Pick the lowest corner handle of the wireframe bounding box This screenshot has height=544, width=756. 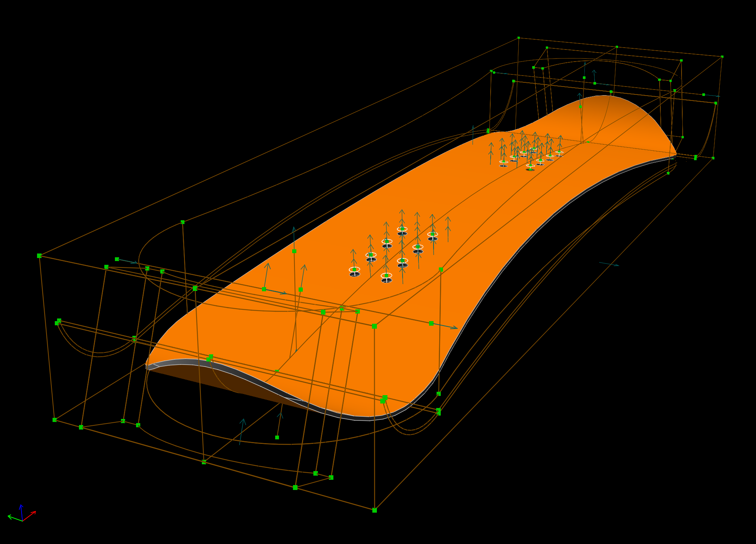(375, 510)
